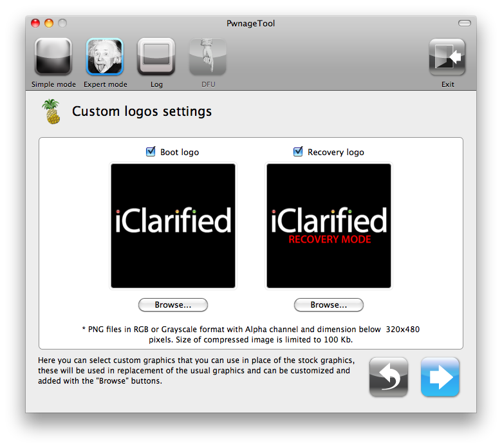Switch to Simple mode in toolbar
Screen dimensions: 502x448
click(x=53, y=58)
